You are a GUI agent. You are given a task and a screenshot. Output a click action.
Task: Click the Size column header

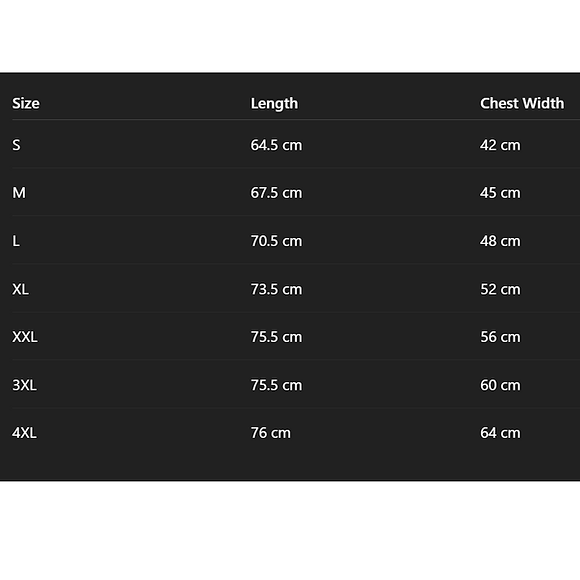[26, 104]
